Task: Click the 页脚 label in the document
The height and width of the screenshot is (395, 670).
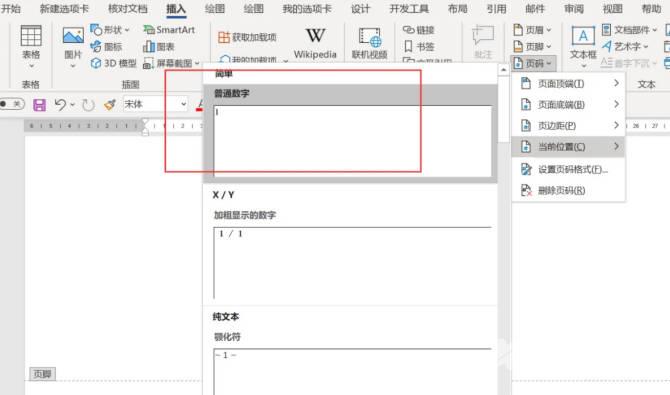Action: click(42, 374)
